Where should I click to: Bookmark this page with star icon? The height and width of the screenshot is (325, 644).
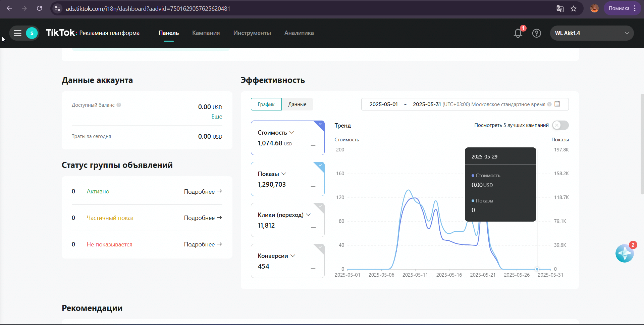[x=574, y=9]
